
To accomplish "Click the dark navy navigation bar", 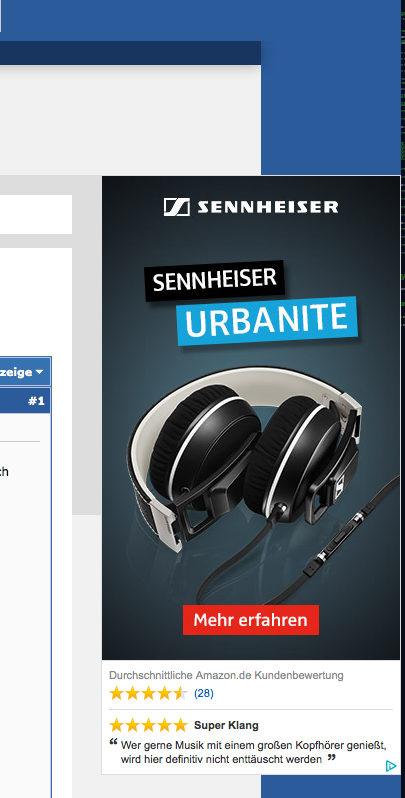I will (x=130, y=53).
